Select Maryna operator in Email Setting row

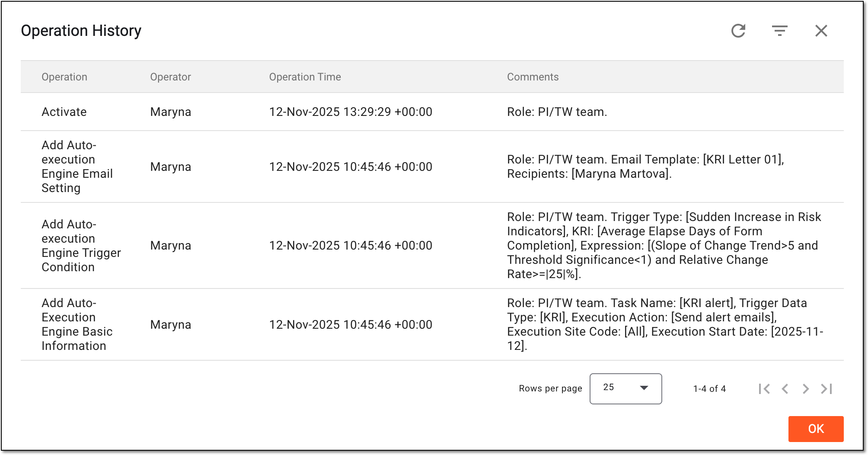tap(170, 167)
